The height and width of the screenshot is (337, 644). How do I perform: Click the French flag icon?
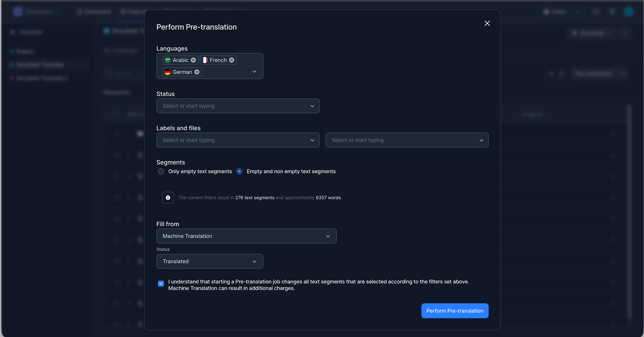(x=205, y=60)
